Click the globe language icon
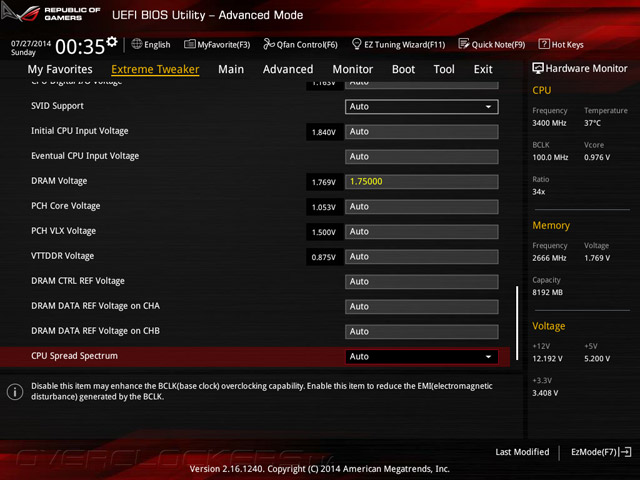Image resolution: width=640 pixels, height=480 pixels. 137,44
